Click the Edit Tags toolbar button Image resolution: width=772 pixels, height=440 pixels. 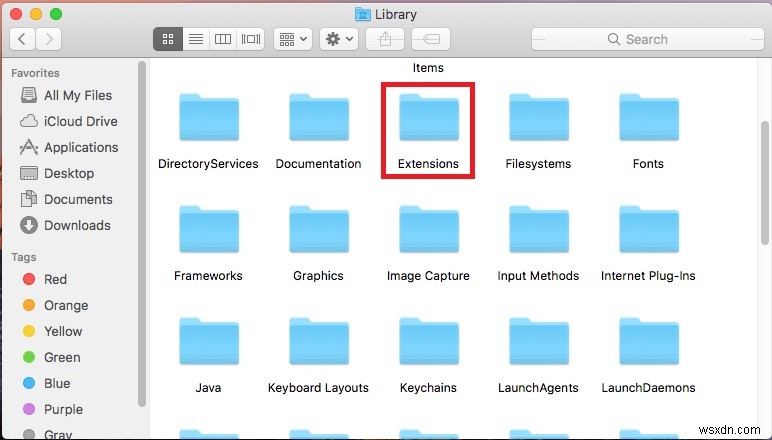point(431,39)
